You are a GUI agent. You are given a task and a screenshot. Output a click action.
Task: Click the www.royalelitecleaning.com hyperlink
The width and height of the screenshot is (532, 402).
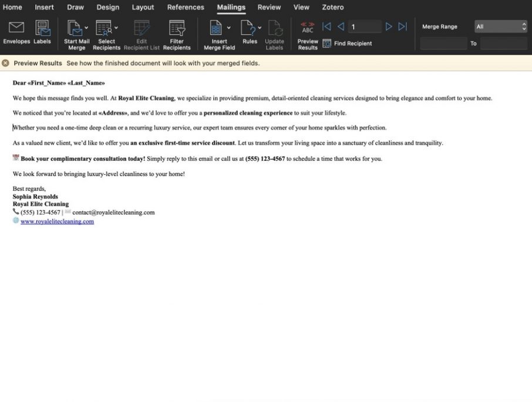coord(56,221)
